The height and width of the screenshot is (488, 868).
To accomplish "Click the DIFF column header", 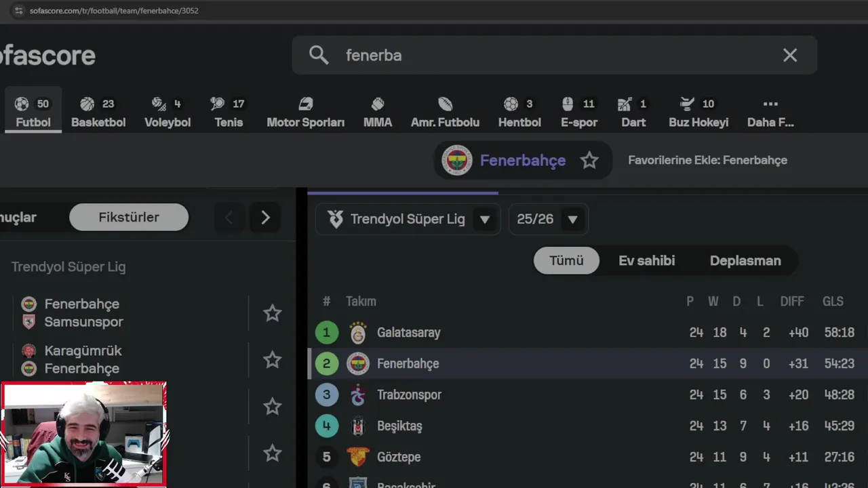I will [x=792, y=302].
